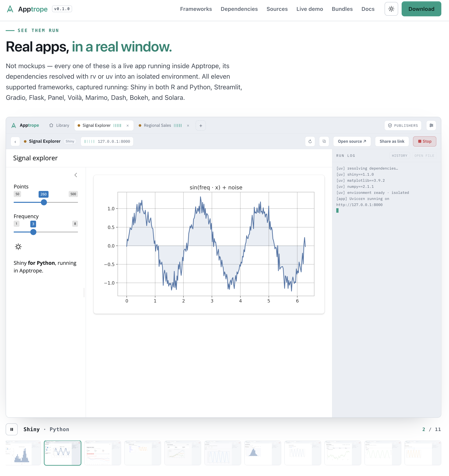Add a new tab with plus icon

[200, 125]
